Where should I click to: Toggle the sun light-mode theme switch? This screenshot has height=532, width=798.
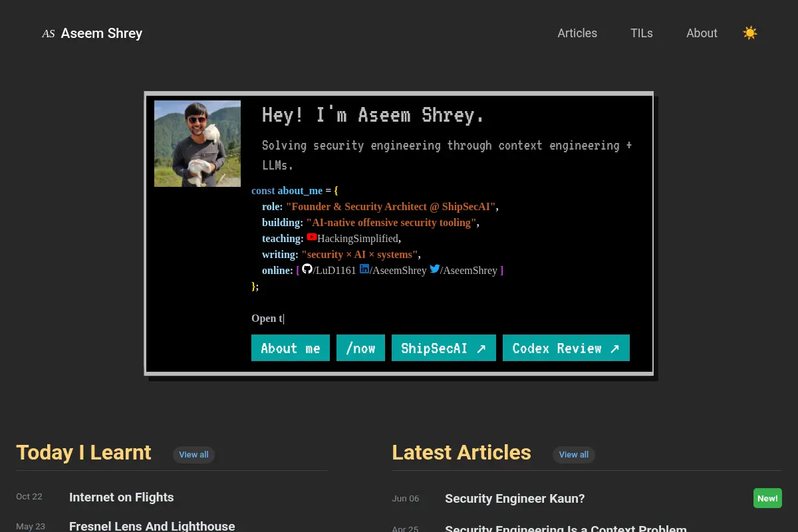[750, 33]
